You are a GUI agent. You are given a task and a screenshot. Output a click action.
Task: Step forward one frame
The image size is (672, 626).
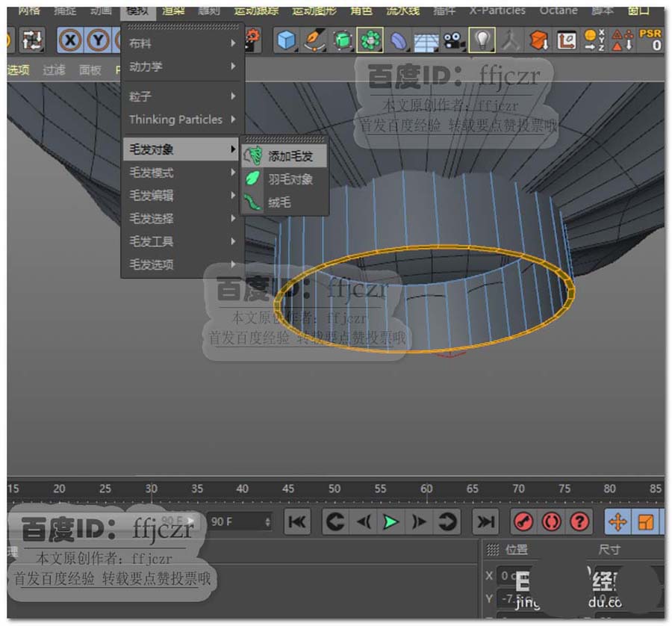[x=419, y=522]
